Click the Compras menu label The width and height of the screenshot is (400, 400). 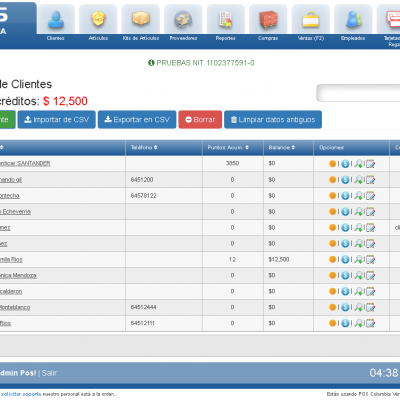(268, 38)
